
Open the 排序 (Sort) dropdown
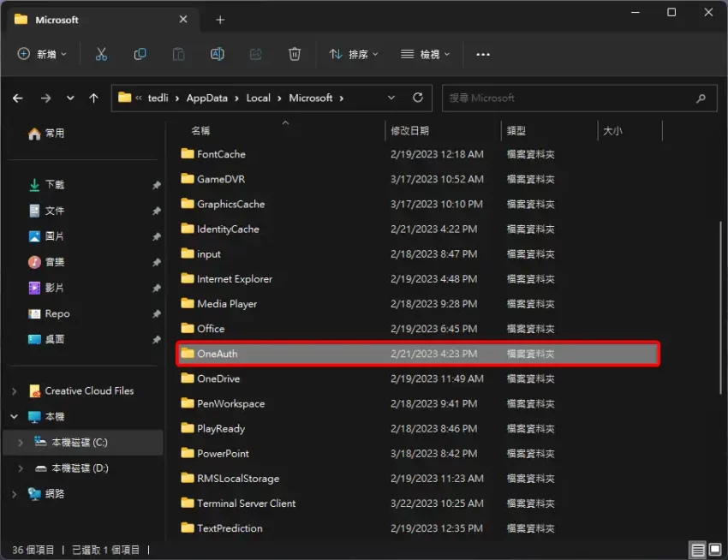(354, 54)
